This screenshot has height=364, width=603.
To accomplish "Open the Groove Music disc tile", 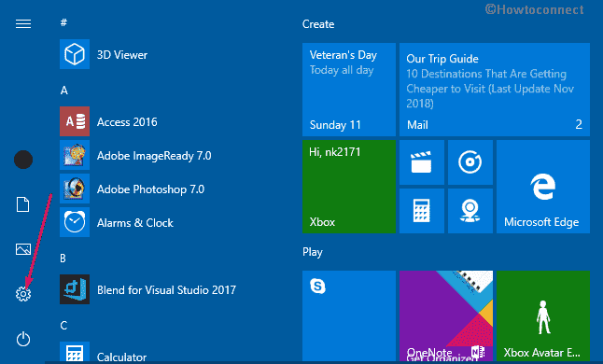I will point(470,162).
